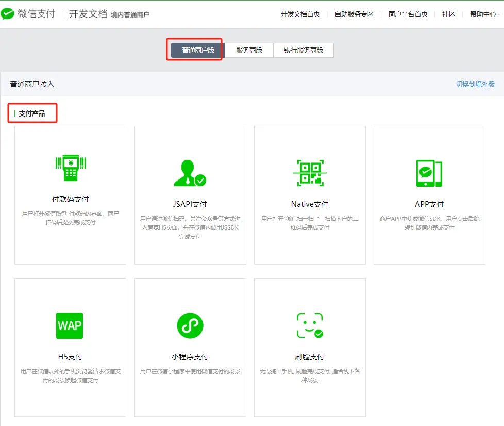
Task: Visit the 社区 navigation link
Action: point(447,14)
